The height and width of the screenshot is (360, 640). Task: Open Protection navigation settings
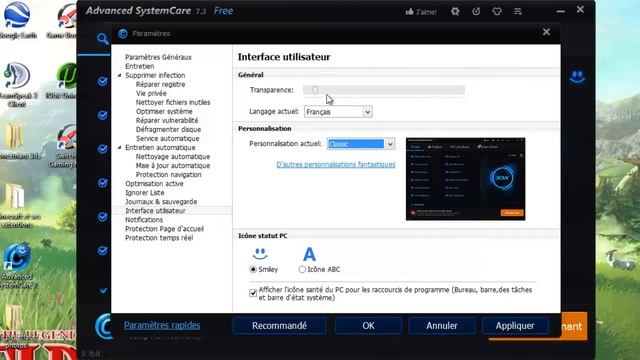tap(169, 174)
